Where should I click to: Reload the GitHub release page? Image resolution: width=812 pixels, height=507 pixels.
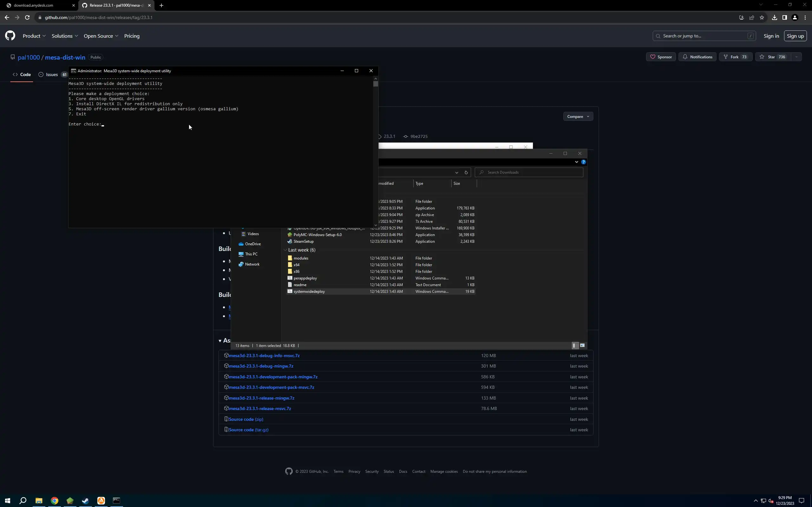coord(27,17)
